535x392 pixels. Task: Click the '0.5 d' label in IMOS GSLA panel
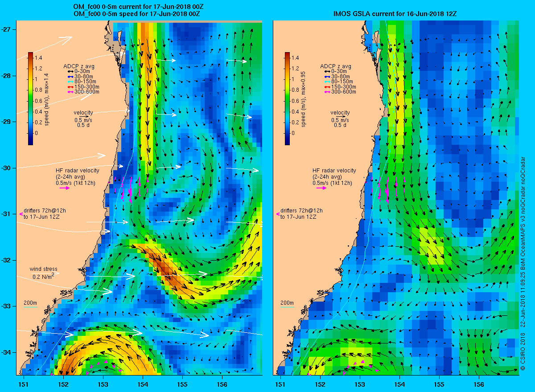[341, 125]
